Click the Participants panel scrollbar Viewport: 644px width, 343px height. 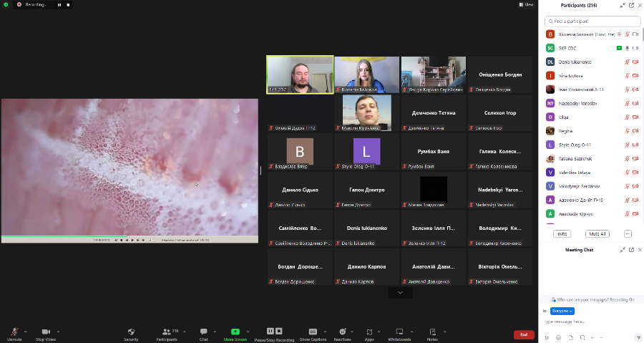[x=642, y=35]
